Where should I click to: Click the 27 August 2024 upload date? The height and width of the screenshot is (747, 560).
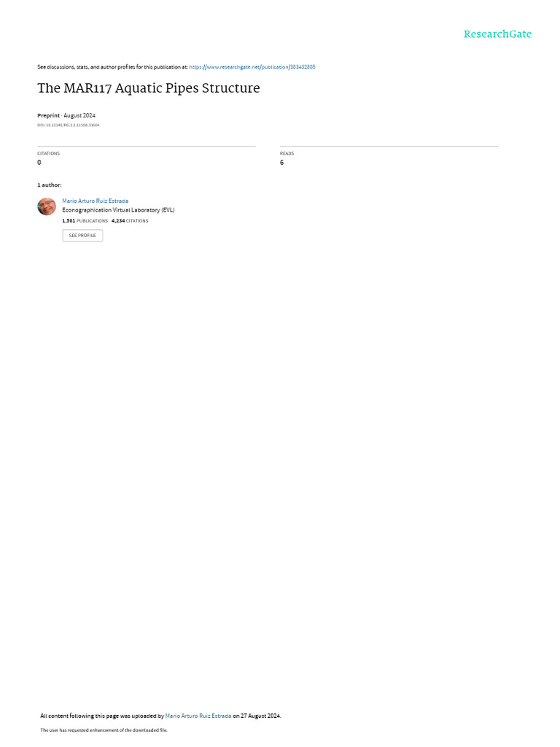260,716
